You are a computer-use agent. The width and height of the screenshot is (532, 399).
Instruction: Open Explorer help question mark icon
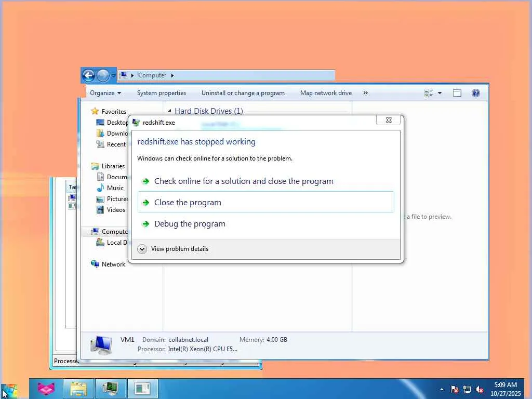(476, 93)
